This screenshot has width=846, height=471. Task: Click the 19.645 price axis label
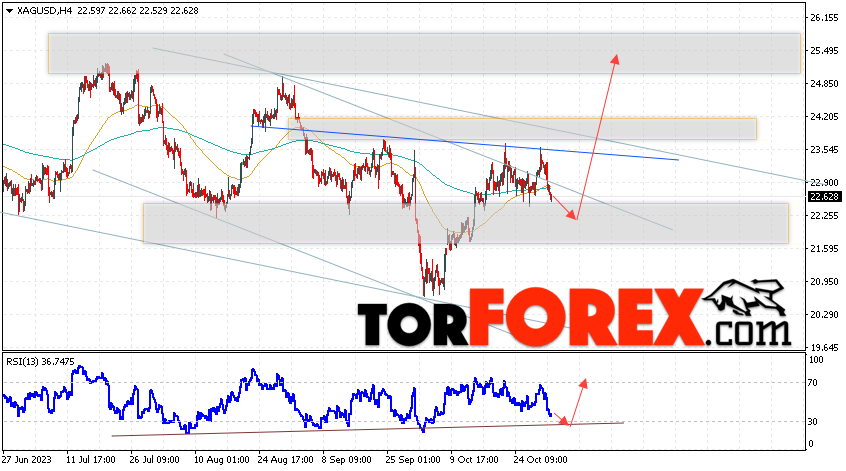coord(824,347)
